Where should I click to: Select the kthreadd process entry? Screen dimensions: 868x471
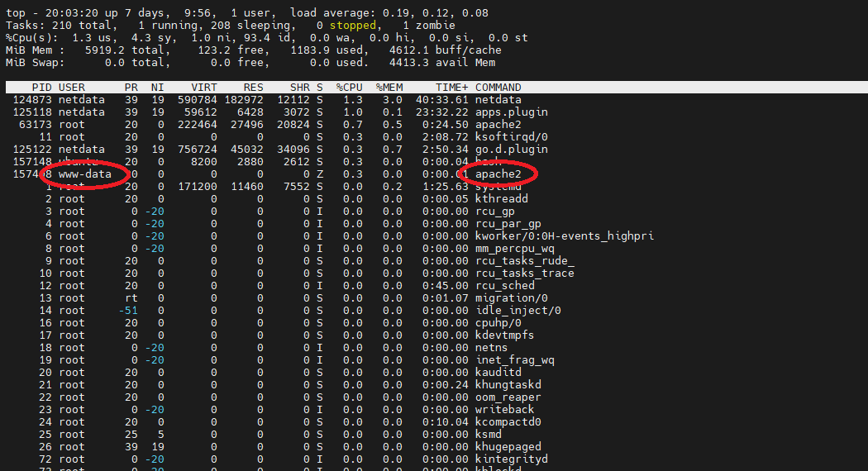501,199
